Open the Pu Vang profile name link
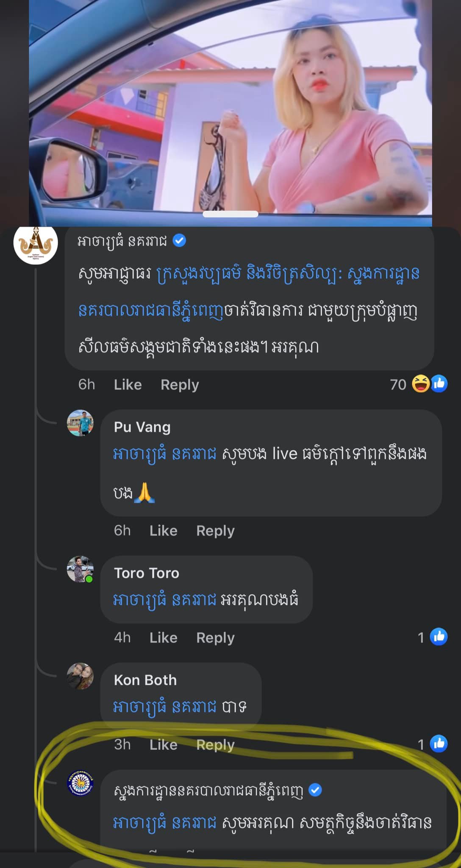 (142, 427)
